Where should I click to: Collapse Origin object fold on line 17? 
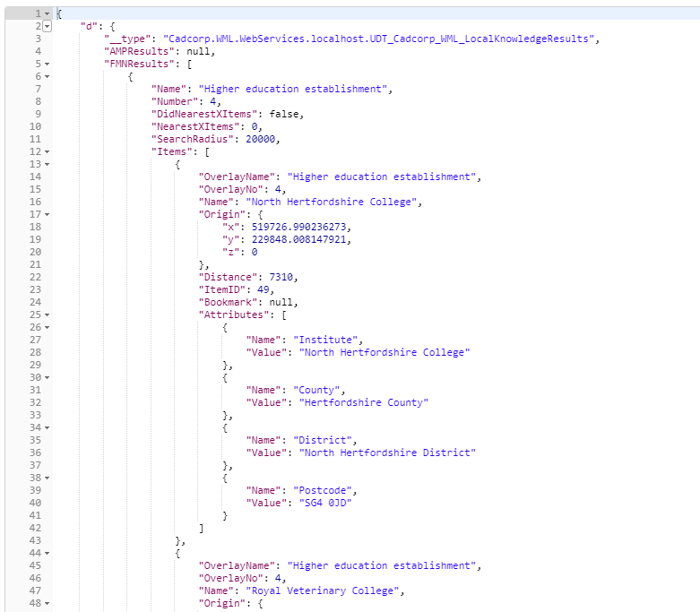pos(47,215)
